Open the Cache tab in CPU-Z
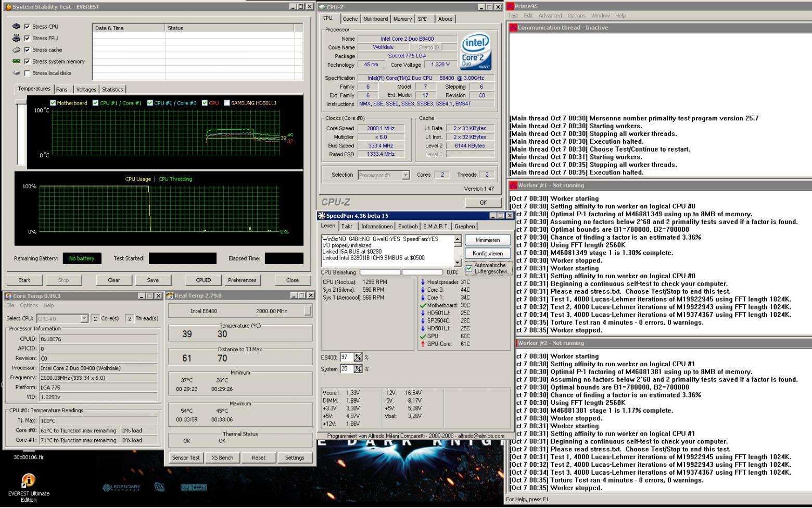 (x=350, y=19)
